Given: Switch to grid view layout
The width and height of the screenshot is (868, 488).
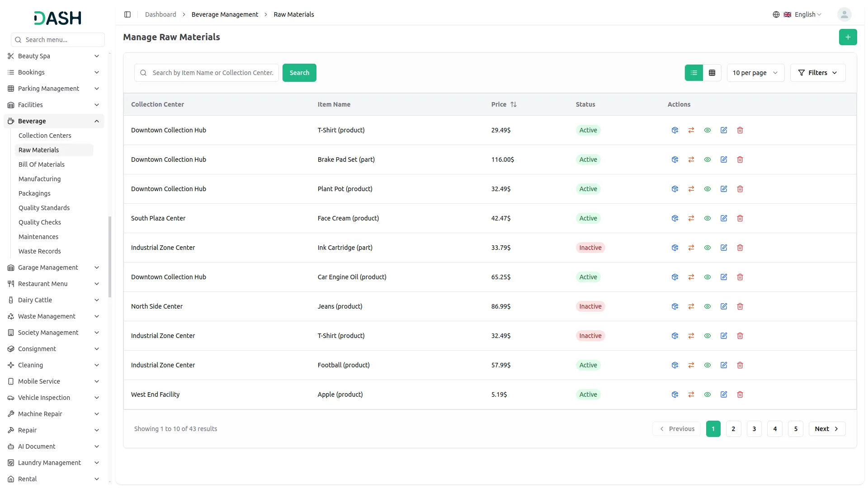Looking at the screenshot, I should (712, 73).
